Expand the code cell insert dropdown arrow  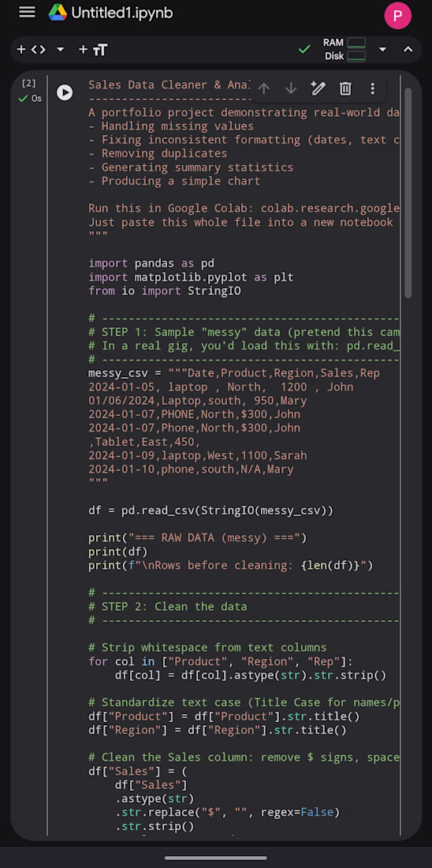60,50
